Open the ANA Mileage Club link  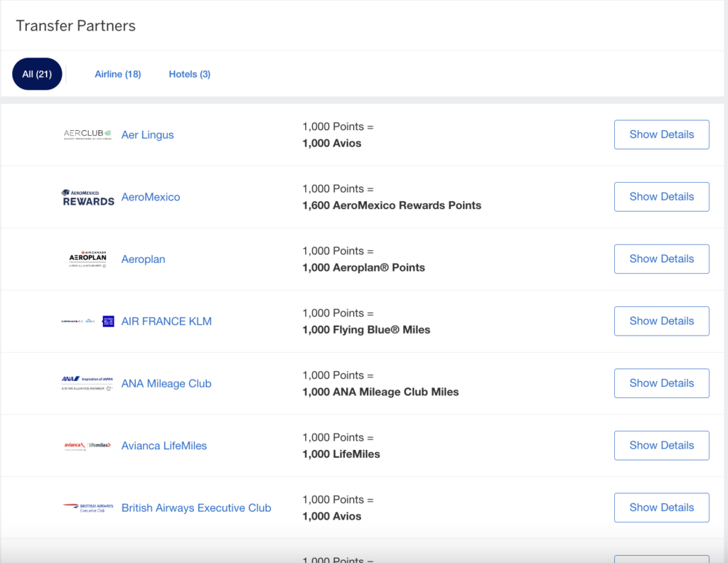[x=166, y=384]
